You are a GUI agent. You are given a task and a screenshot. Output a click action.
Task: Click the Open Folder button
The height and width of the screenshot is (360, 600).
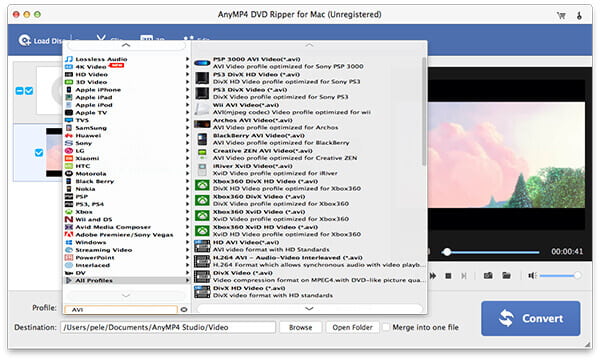coord(352,327)
